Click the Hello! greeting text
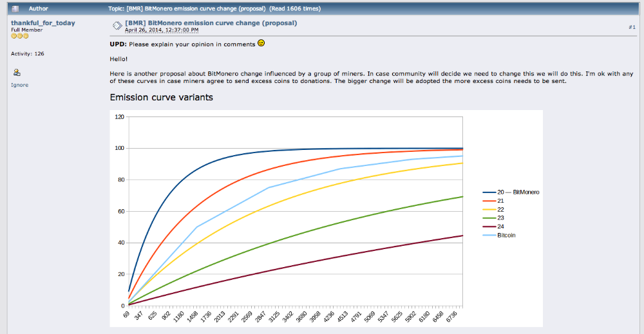This screenshot has width=644, height=334. [118, 59]
